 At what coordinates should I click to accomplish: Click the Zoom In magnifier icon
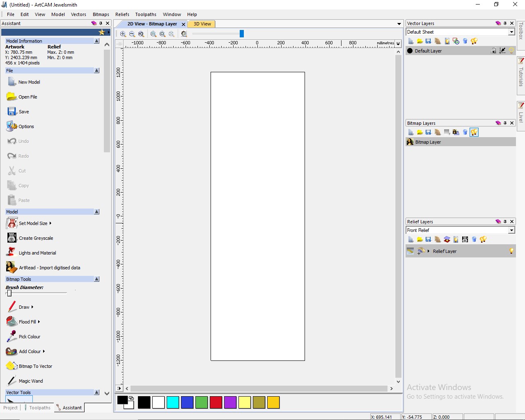pos(123,34)
